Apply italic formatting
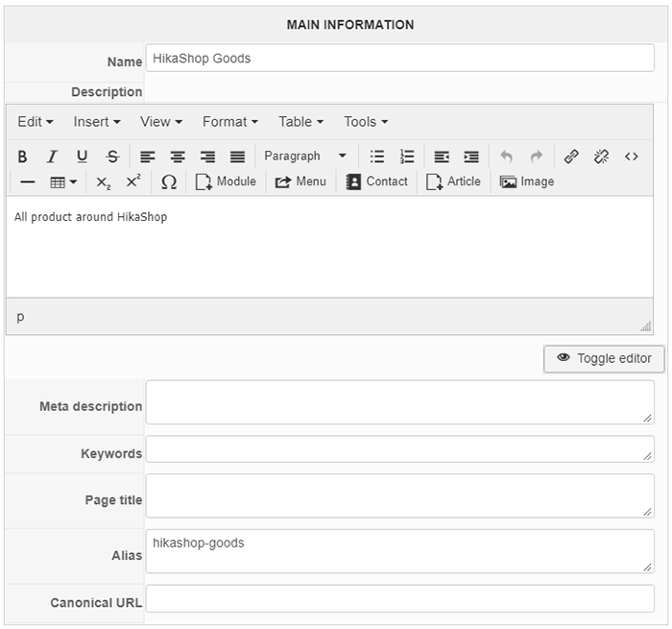 pos(52,157)
